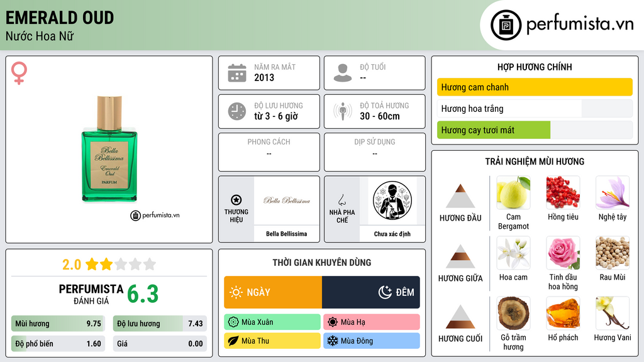Viewport: 644px width, 362px height.
Task: Click the Hương cam chanh accord bar
Action: point(535,87)
